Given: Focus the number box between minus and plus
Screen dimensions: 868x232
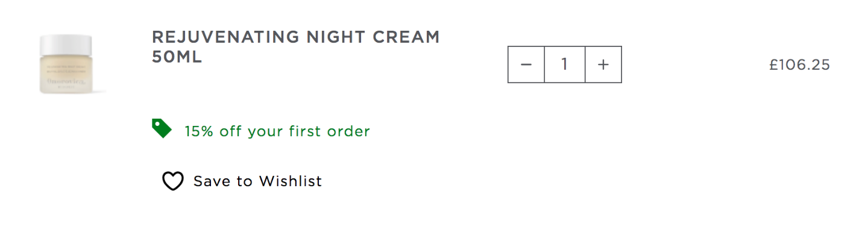Looking at the screenshot, I should point(565,64).
